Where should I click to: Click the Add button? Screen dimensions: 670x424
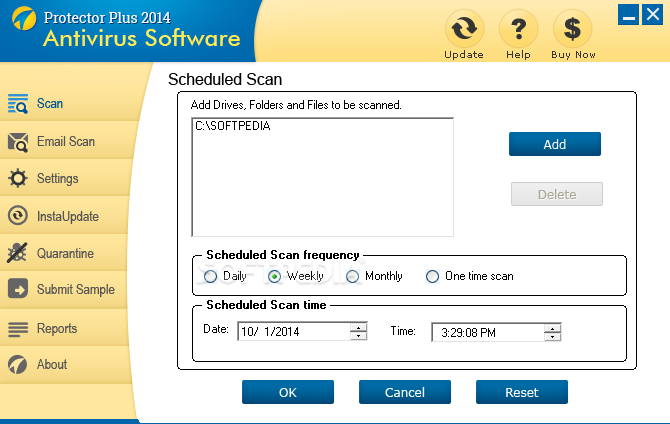coord(555,144)
